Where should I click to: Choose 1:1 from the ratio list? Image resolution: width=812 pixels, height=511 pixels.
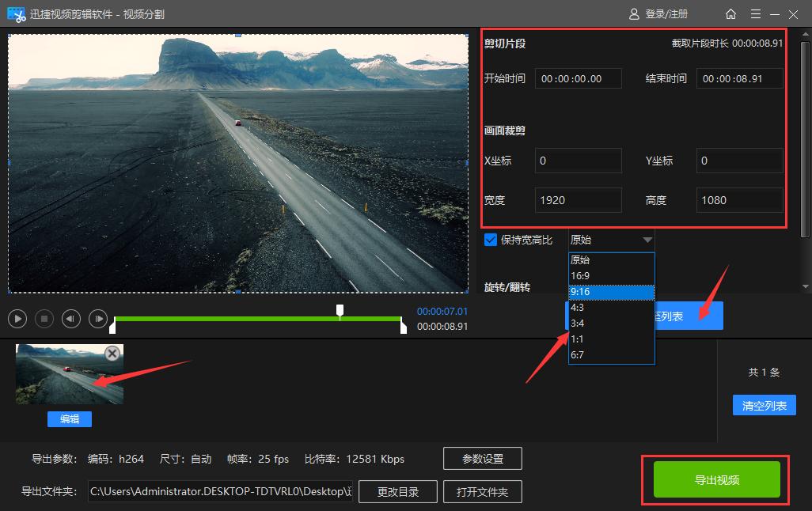click(x=576, y=337)
